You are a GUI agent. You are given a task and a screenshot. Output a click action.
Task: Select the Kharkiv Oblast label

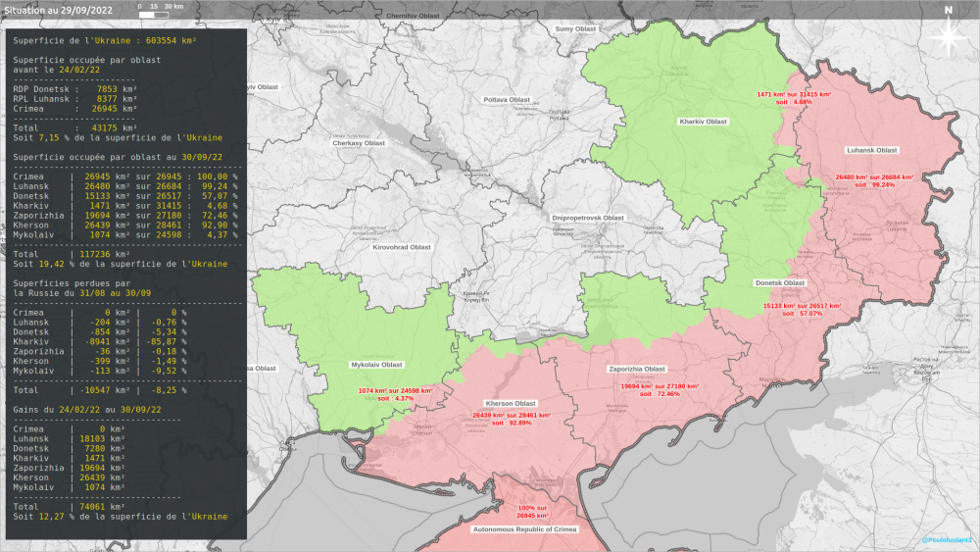tap(704, 122)
